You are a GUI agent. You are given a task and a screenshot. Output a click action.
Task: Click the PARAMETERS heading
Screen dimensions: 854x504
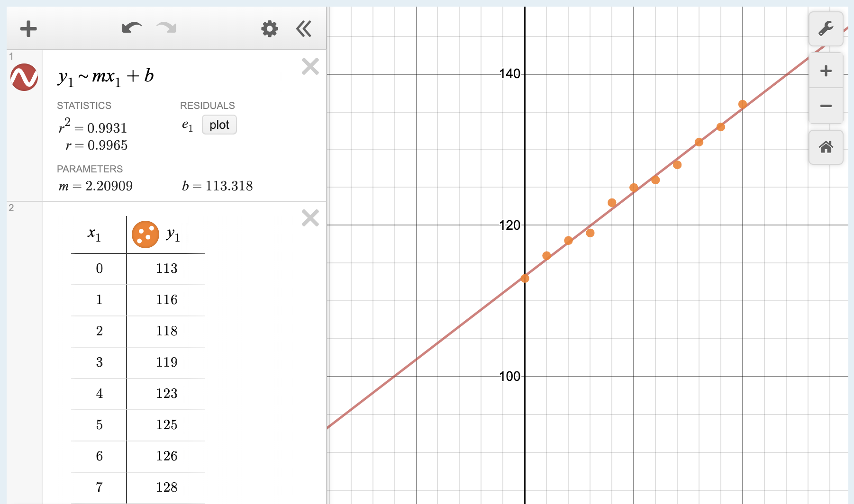[x=90, y=169]
